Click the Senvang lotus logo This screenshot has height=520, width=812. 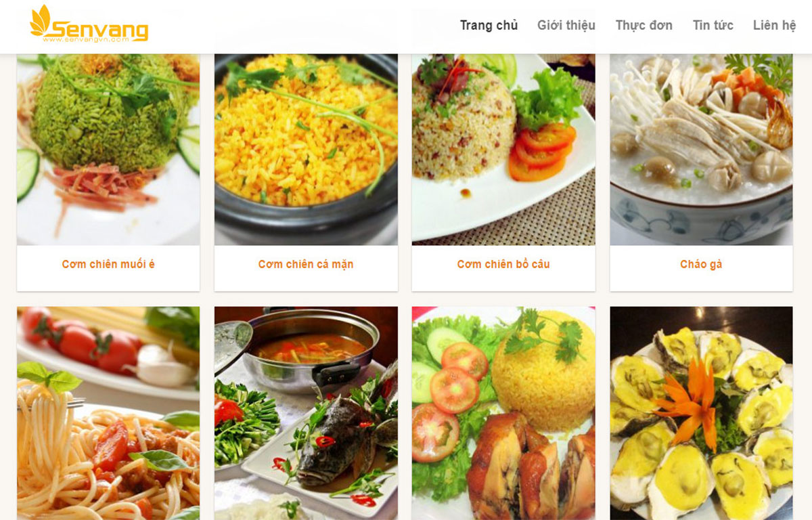[x=89, y=24]
